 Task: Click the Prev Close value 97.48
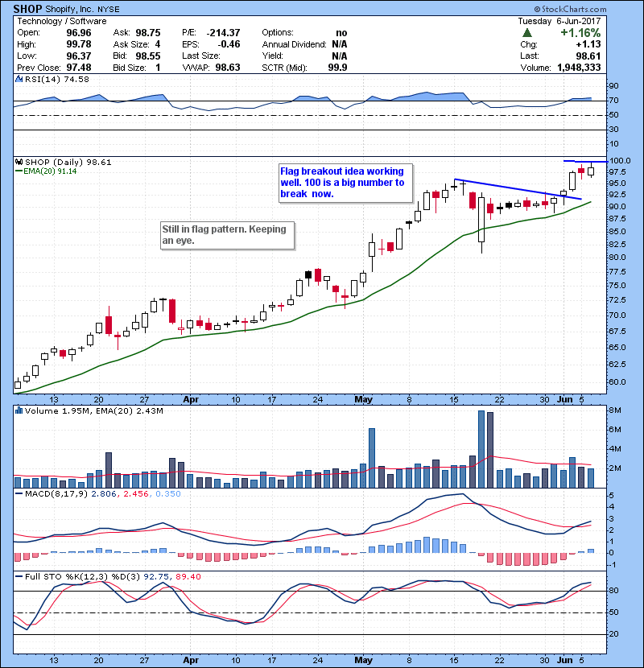click(x=79, y=68)
